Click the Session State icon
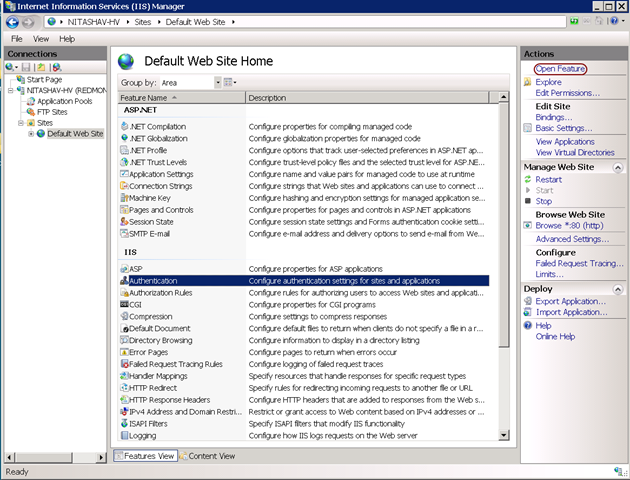The width and height of the screenshot is (630, 480). pos(125,221)
